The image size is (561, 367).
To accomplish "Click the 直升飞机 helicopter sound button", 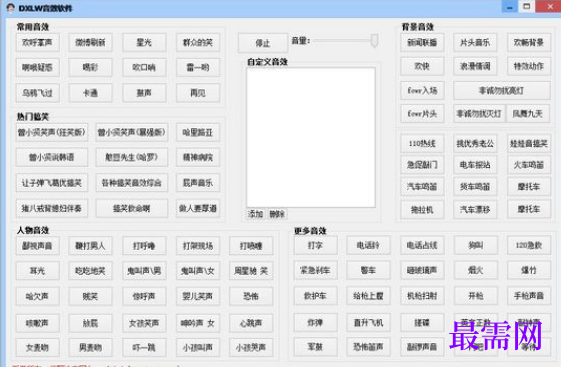I will tap(368, 323).
